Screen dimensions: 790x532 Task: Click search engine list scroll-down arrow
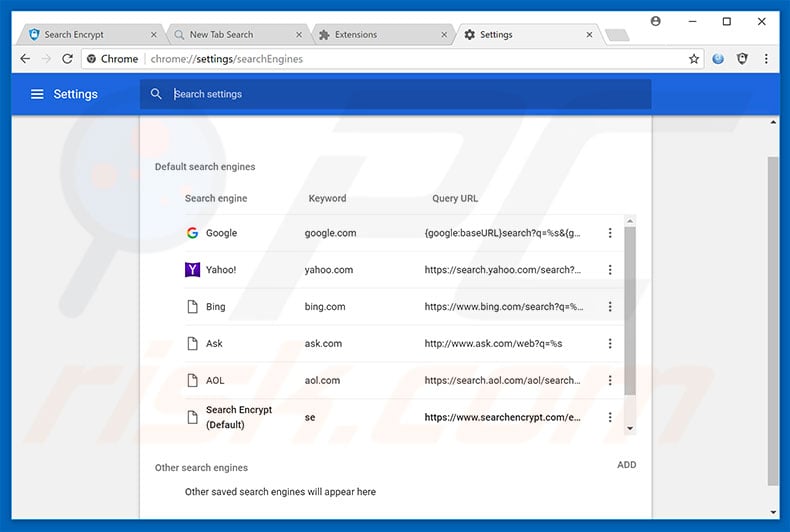coord(630,428)
